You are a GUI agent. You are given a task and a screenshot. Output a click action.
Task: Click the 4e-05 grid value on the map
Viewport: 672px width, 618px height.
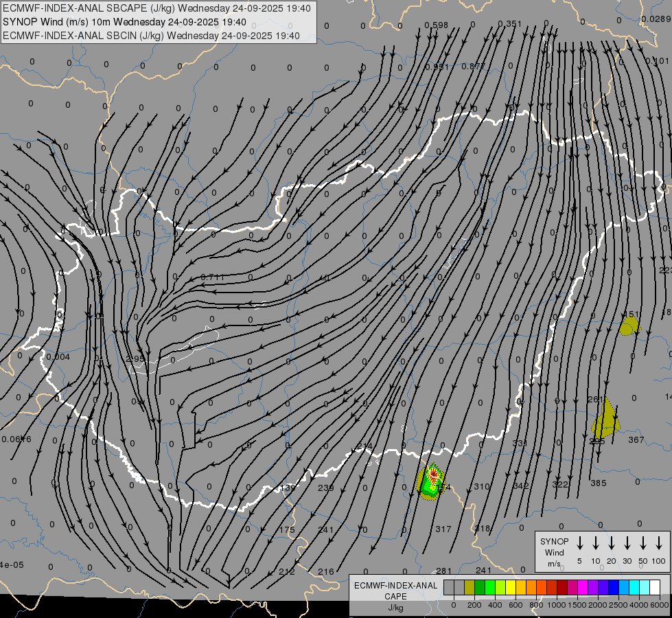click(x=12, y=565)
